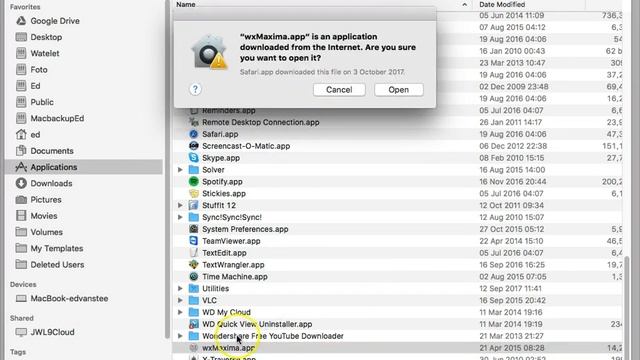Expand the StuffIt 12 folder
This screenshot has height=360, width=640.
tap(180, 205)
